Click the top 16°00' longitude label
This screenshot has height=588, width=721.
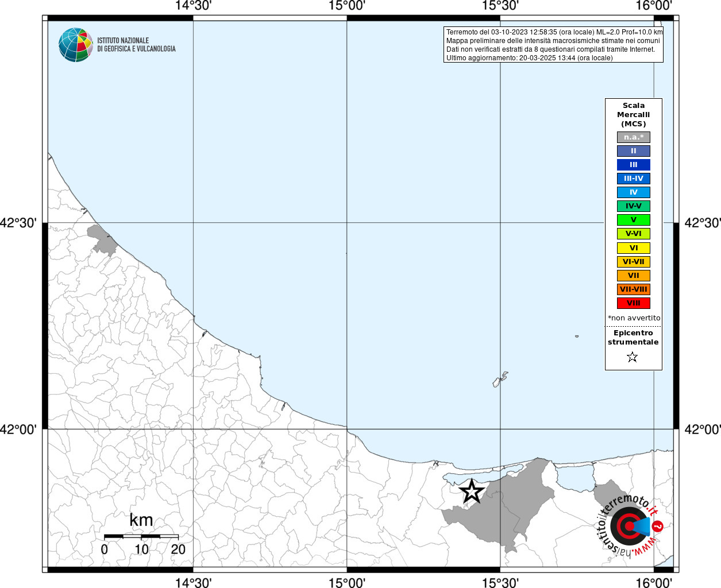(654, 6)
